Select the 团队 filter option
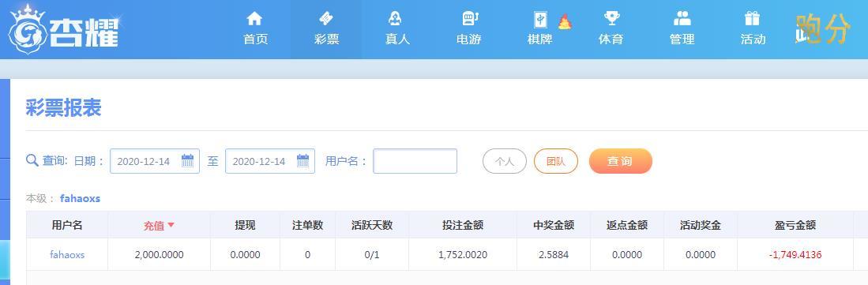The width and height of the screenshot is (868, 285). click(556, 161)
